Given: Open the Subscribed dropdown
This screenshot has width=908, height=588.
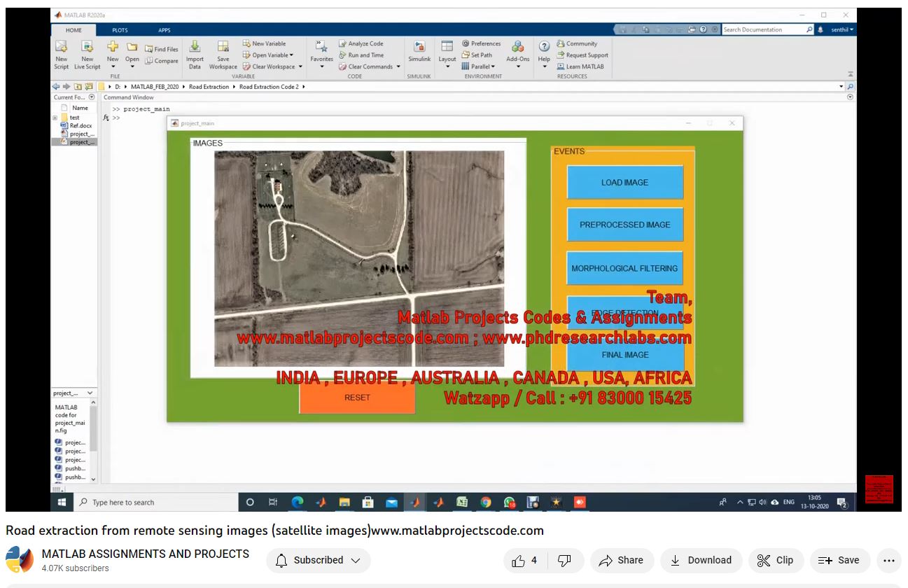Looking at the screenshot, I should pyautogui.click(x=319, y=560).
